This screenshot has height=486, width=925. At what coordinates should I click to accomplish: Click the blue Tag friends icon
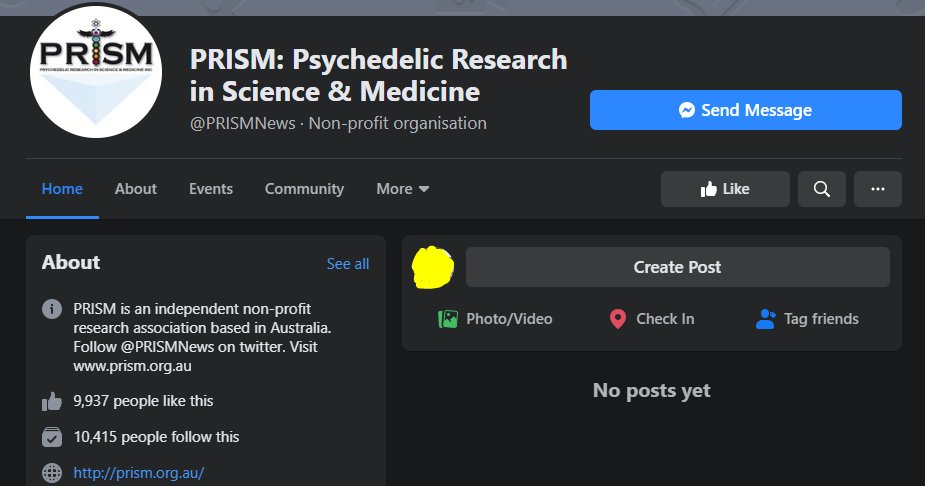click(766, 319)
